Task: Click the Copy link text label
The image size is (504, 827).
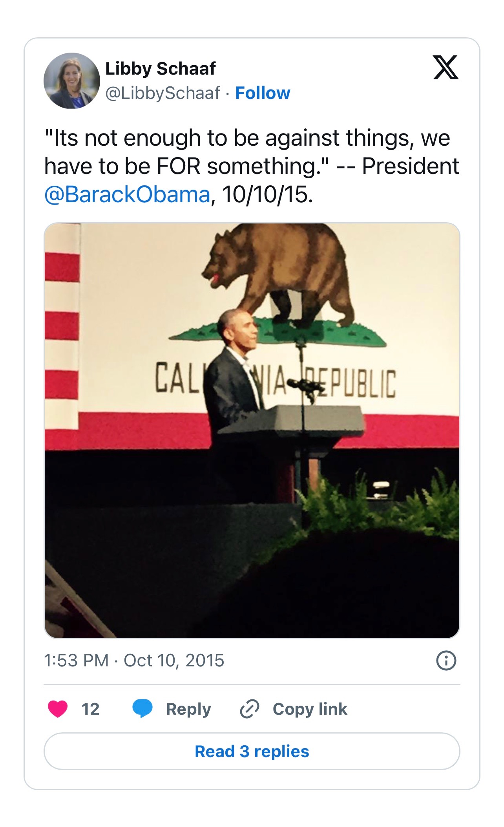Action: point(310,708)
